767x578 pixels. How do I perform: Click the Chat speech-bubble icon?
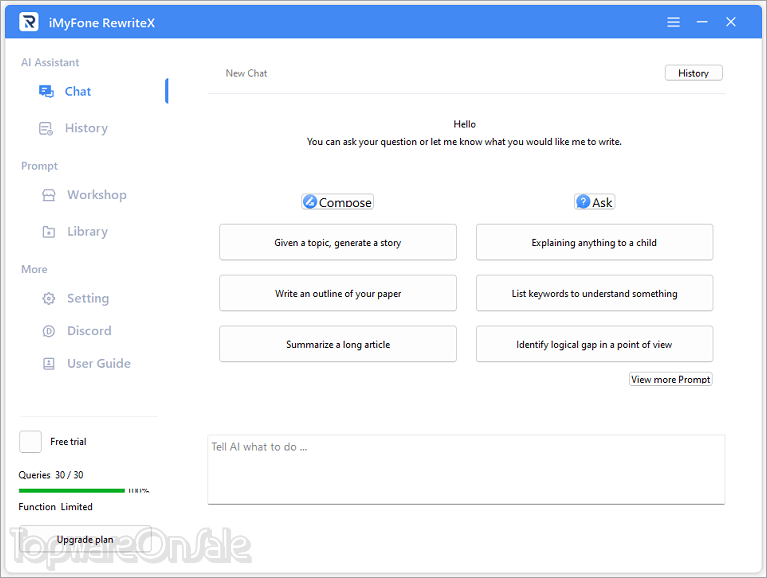click(46, 91)
